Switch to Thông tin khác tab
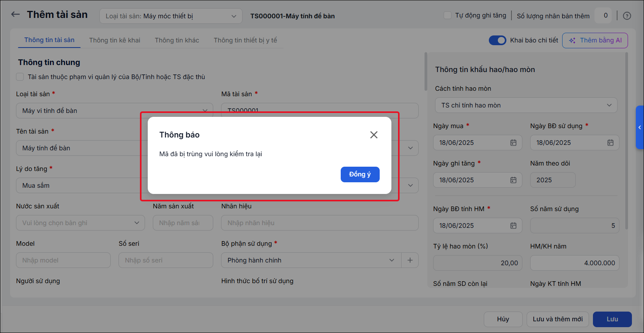The width and height of the screenshot is (644, 333). [x=177, y=40]
